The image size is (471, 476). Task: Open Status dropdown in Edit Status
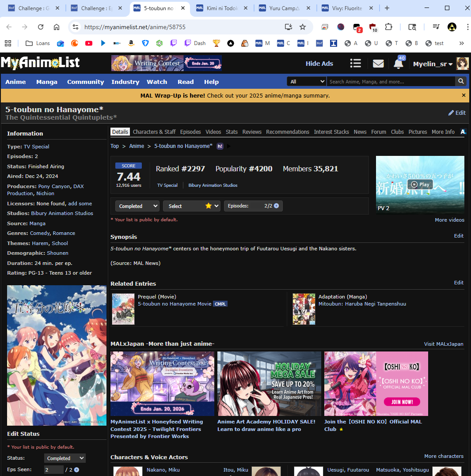[65, 458]
